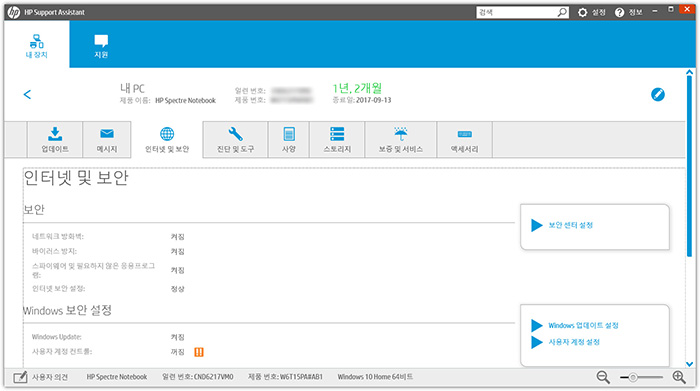Image resolution: width=700 pixels, height=391 pixels.
Task: Click the 인터넷 보안 설정 label
Action: (x=58, y=289)
